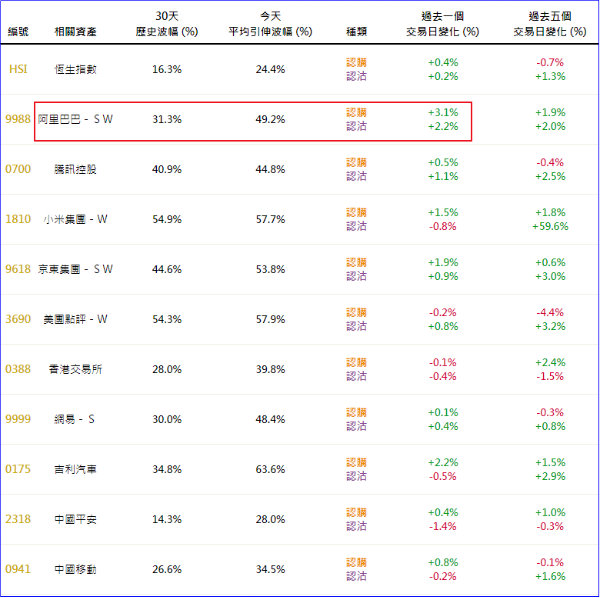
Task: Select the 京東集團 - SW asset name
Action: tap(75, 269)
